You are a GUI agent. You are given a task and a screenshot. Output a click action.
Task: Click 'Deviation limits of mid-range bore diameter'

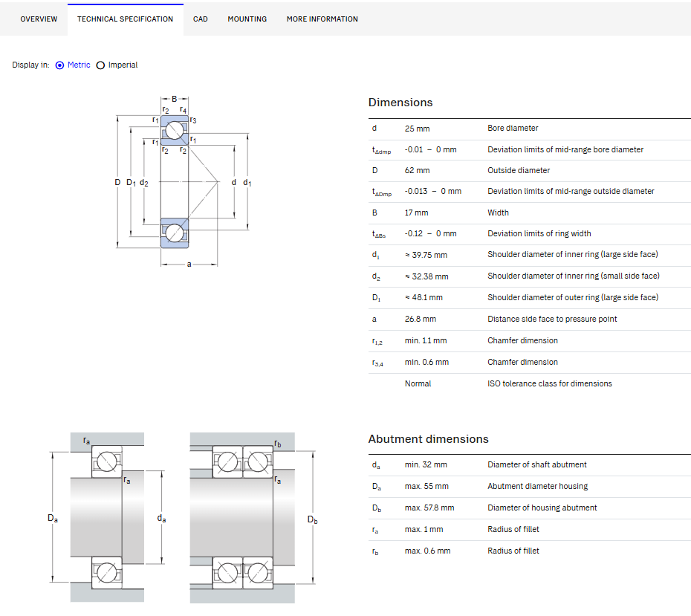pos(565,149)
